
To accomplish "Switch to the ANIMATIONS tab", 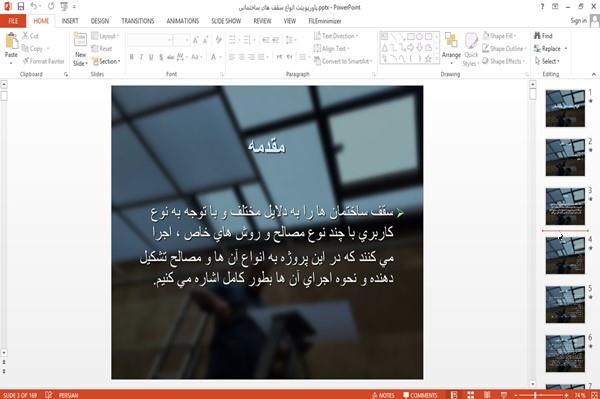I will [183, 21].
